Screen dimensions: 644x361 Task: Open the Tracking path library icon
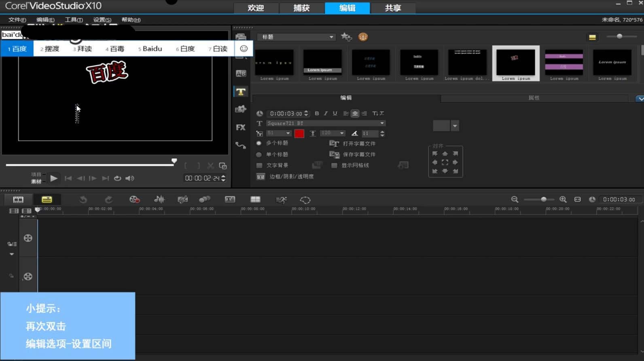(241, 146)
